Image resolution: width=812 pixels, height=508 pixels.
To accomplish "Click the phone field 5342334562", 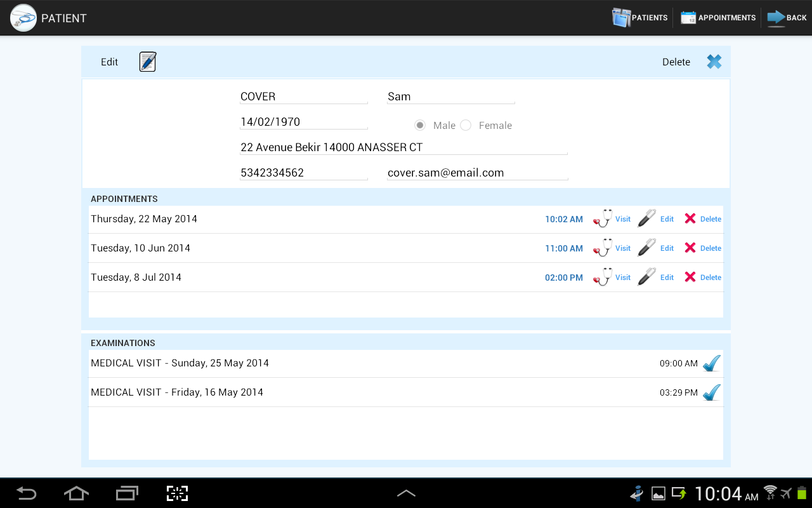I will click(304, 173).
